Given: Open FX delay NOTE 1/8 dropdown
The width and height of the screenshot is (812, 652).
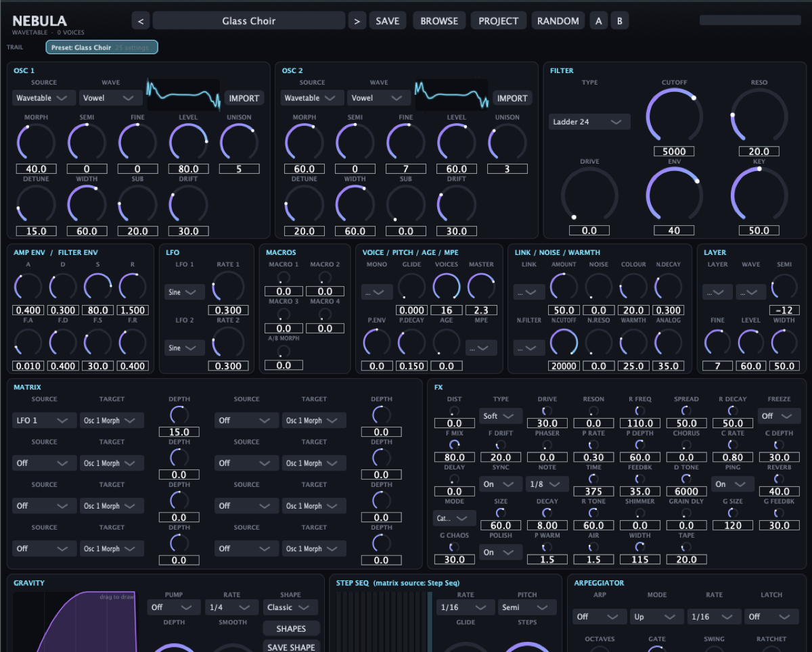Looking at the screenshot, I should (547, 484).
